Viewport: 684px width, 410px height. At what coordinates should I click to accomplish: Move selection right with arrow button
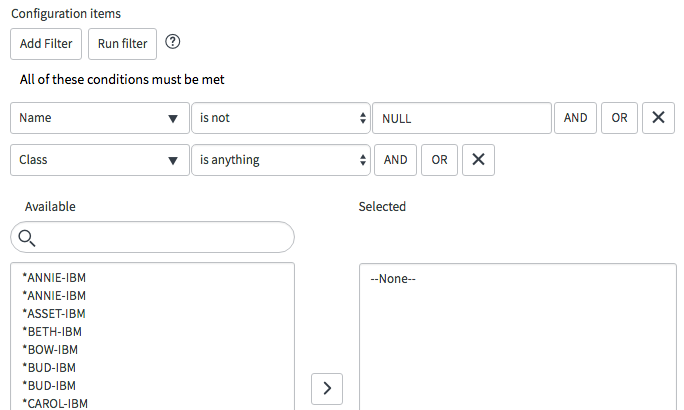click(327, 388)
